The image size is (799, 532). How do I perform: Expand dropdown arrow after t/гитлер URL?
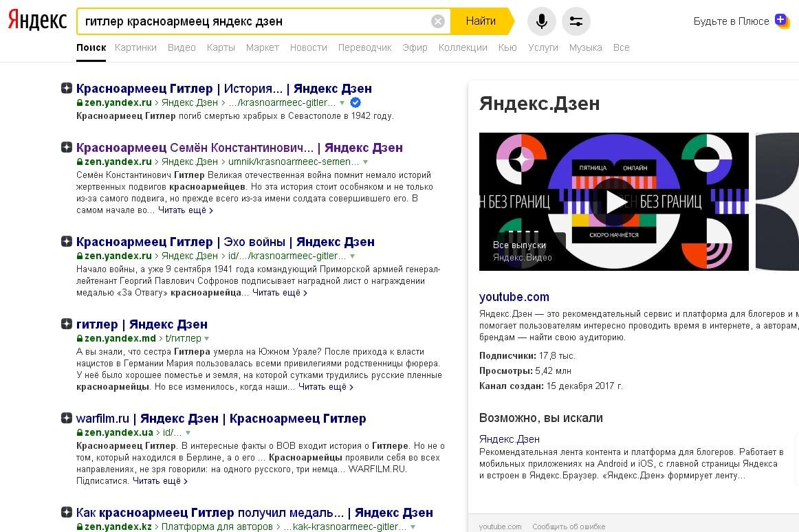(x=206, y=339)
